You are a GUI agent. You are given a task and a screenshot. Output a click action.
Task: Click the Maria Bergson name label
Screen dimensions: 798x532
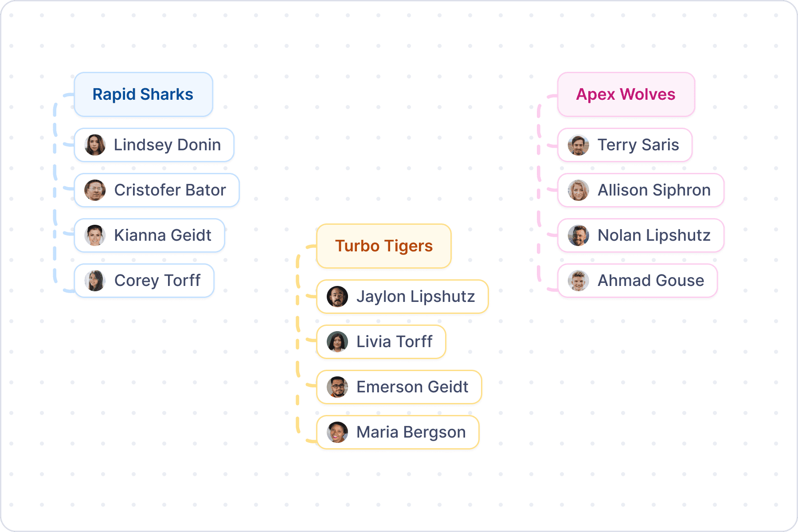(411, 432)
